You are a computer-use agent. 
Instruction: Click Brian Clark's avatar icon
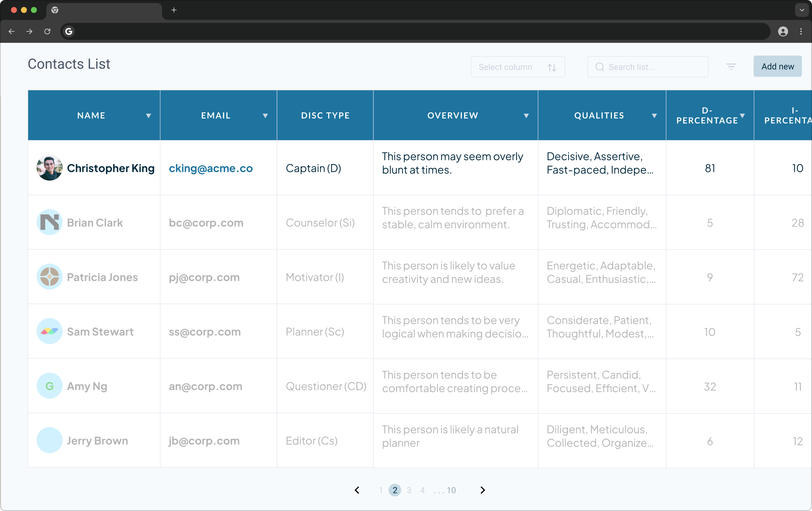tap(49, 222)
